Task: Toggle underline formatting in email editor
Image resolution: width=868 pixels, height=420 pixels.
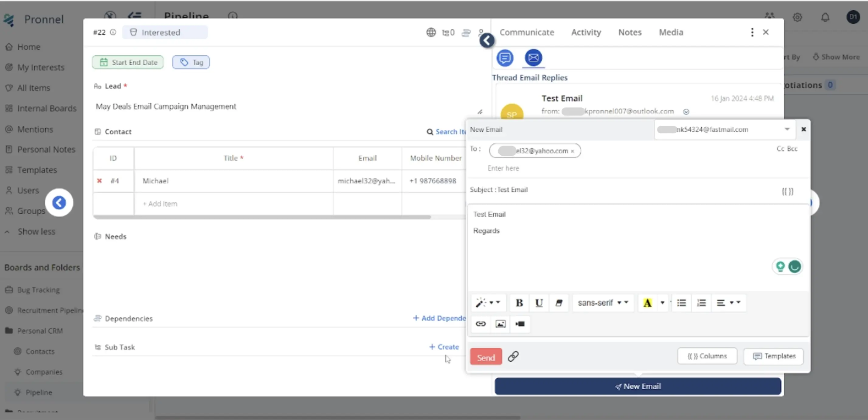Action: 539,303
